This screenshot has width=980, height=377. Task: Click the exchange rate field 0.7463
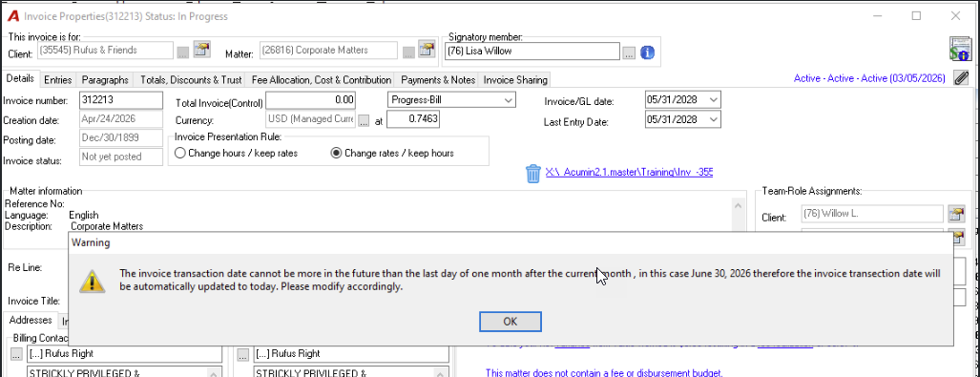[413, 119]
